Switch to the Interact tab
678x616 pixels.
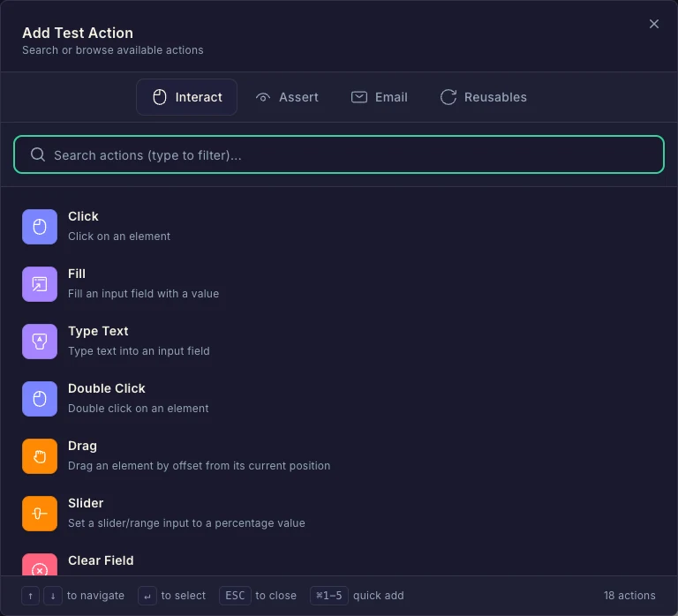(x=186, y=97)
